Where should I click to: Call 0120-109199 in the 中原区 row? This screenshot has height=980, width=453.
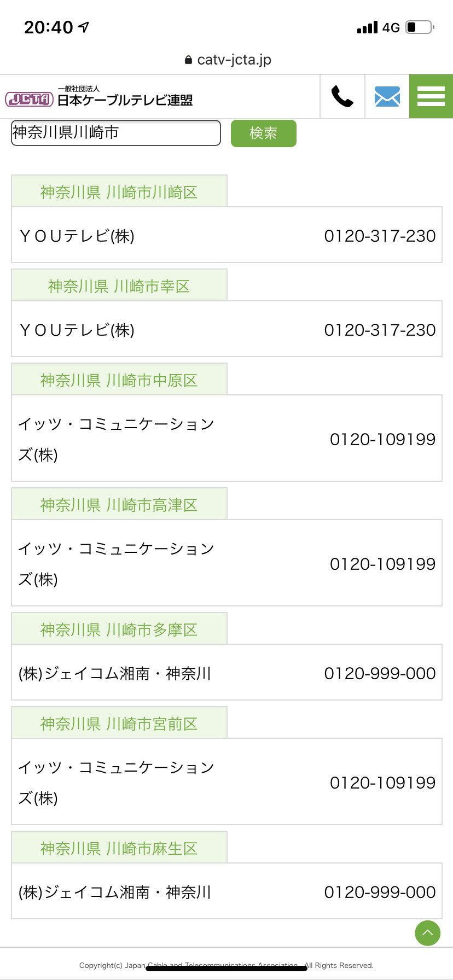coord(382,439)
